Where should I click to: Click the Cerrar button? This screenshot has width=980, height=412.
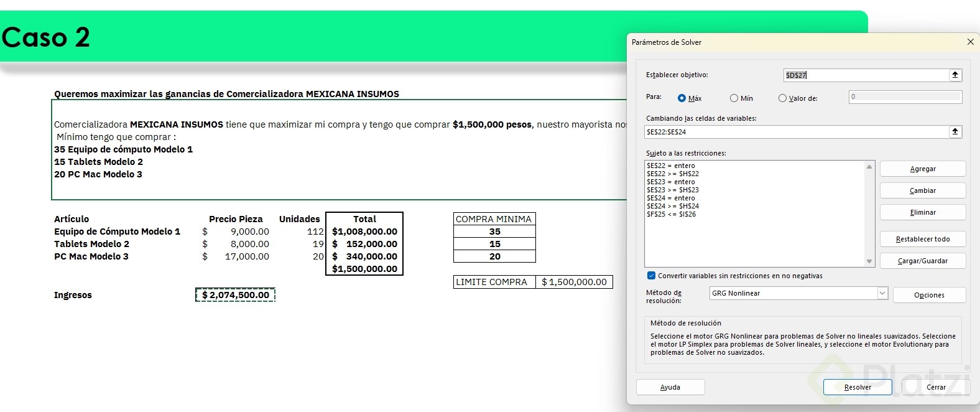coord(936,387)
